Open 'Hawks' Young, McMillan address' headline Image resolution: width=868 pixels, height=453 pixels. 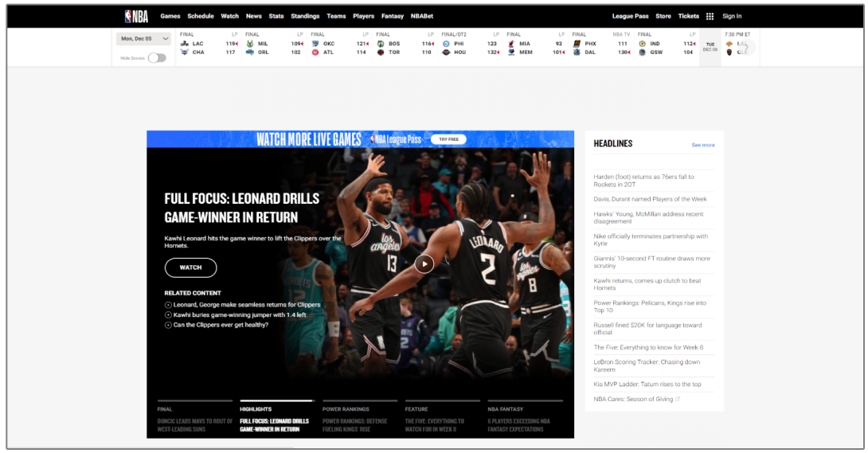648,217
